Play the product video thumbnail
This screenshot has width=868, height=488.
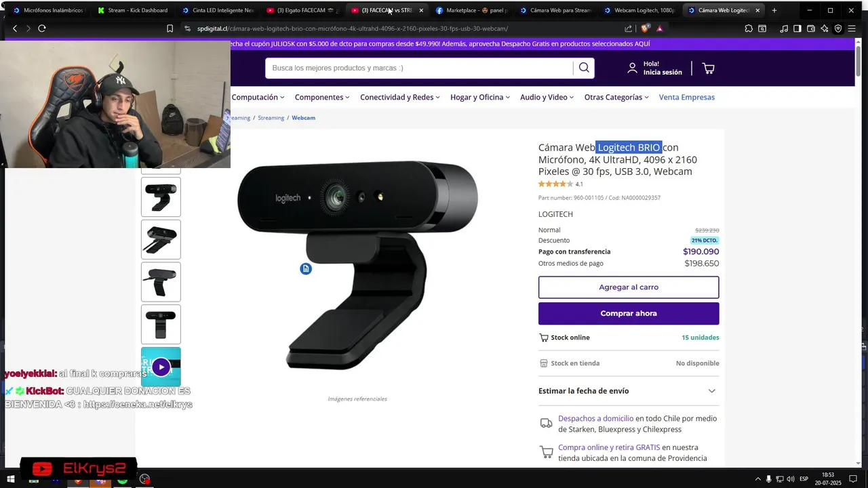[161, 367]
